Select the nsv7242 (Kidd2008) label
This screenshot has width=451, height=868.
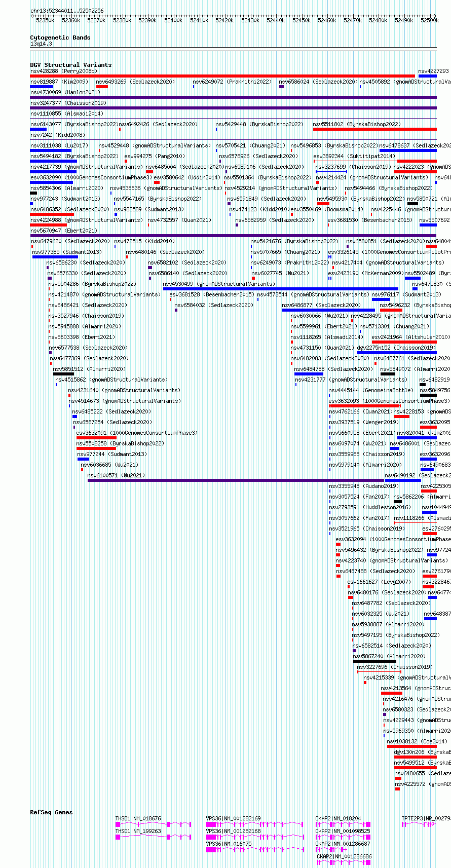(58, 135)
